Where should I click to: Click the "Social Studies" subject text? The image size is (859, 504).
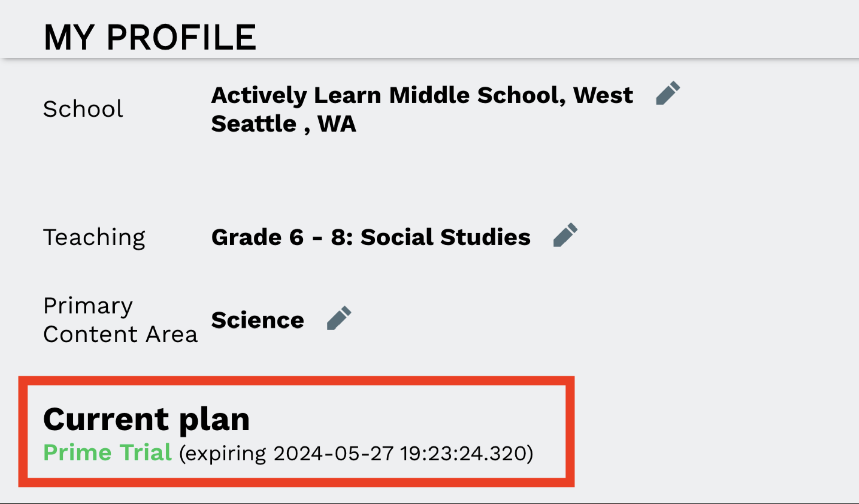pyautogui.click(x=445, y=237)
